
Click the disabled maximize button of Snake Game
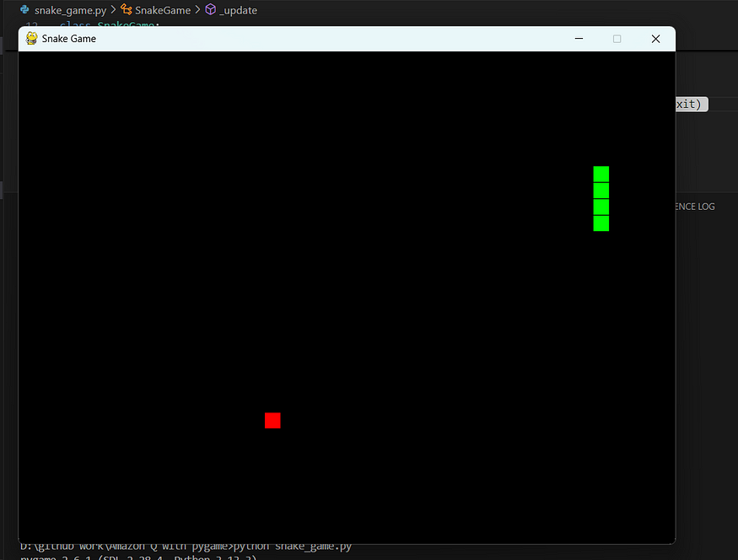tap(617, 39)
